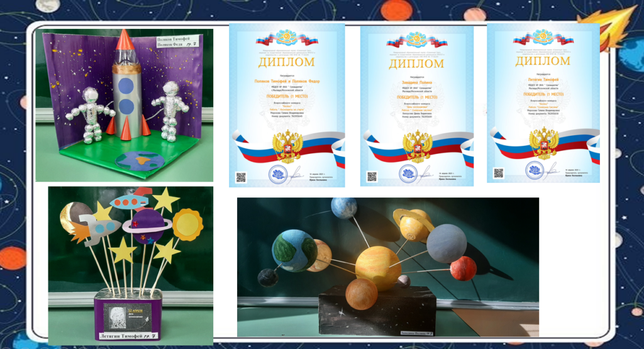Click the sun logo atop the Поляков diploma
Screen dimensions: 644x349
pyautogui.click(x=287, y=38)
